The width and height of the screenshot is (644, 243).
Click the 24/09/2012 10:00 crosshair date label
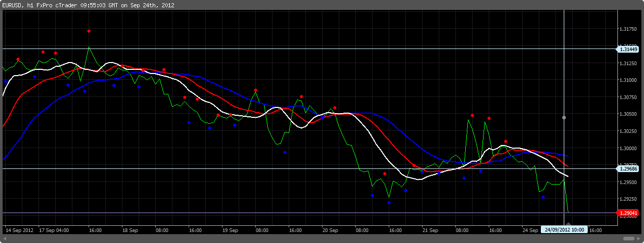564,229
